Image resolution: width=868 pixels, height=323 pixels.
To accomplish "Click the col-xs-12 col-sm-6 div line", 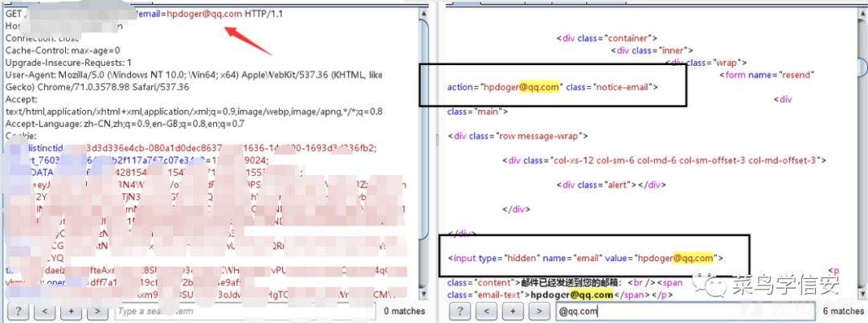I will point(665,161).
